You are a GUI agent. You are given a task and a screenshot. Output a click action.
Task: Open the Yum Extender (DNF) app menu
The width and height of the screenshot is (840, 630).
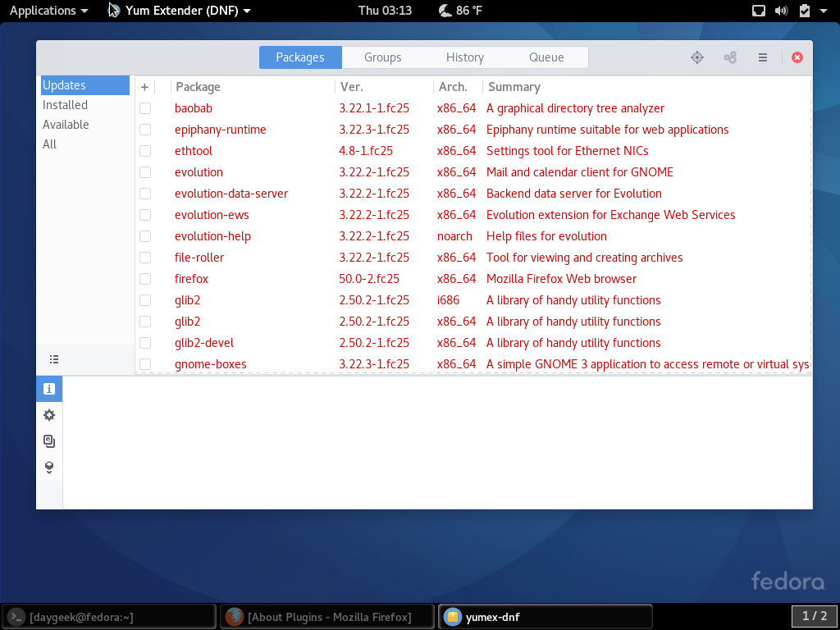click(x=180, y=11)
